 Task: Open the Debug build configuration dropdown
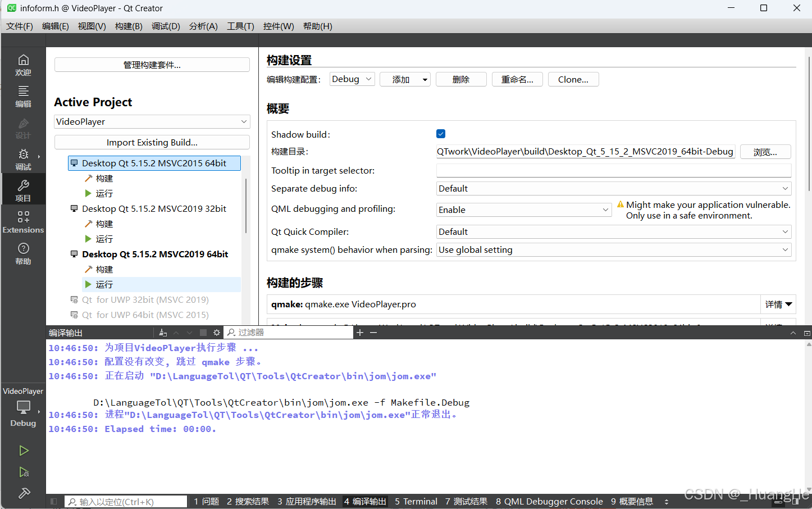pyautogui.click(x=352, y=79)
